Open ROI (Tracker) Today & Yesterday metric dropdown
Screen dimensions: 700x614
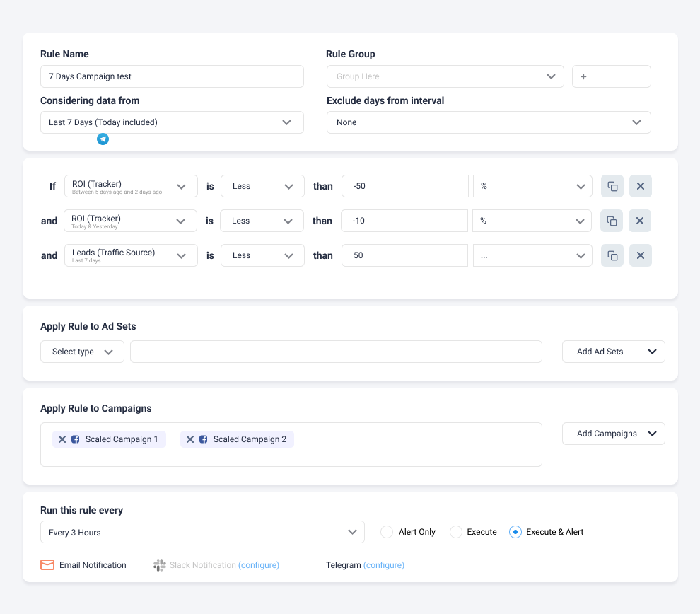pos(130,221)
